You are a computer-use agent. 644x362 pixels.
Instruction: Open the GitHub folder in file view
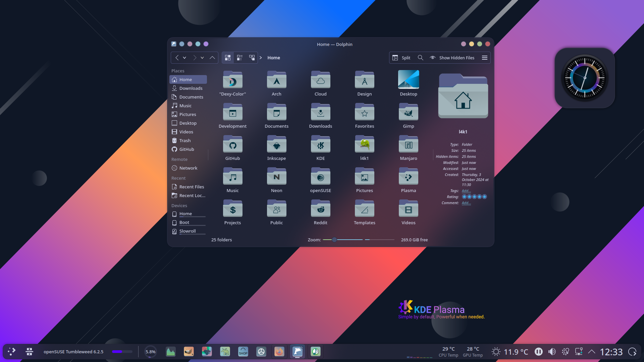(232, 147)
